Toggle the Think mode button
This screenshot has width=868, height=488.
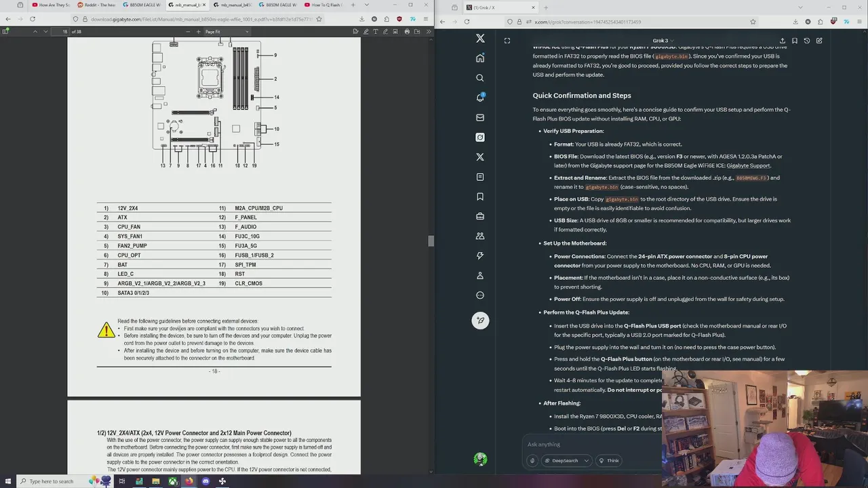[608, 461]
